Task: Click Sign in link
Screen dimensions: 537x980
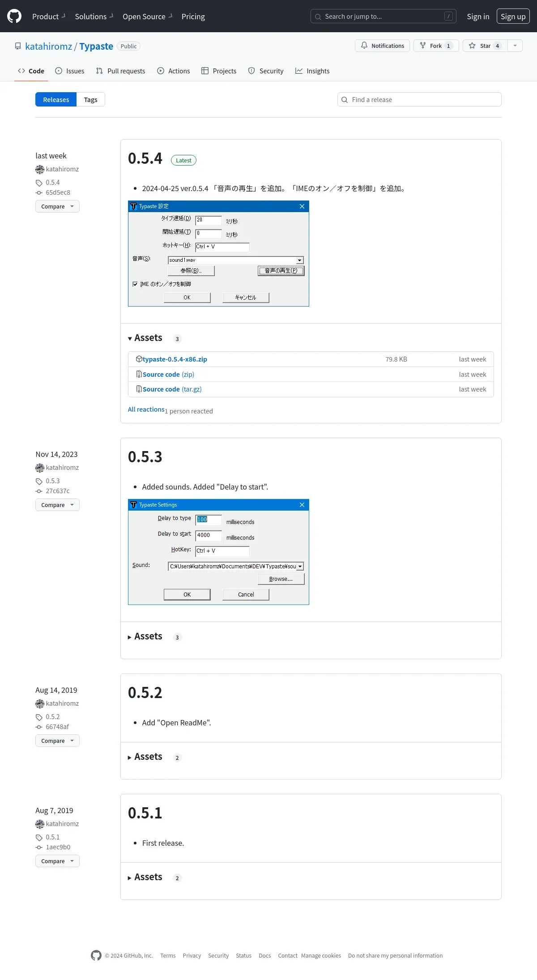Action: pyautogui.click(x=478, y=17)
